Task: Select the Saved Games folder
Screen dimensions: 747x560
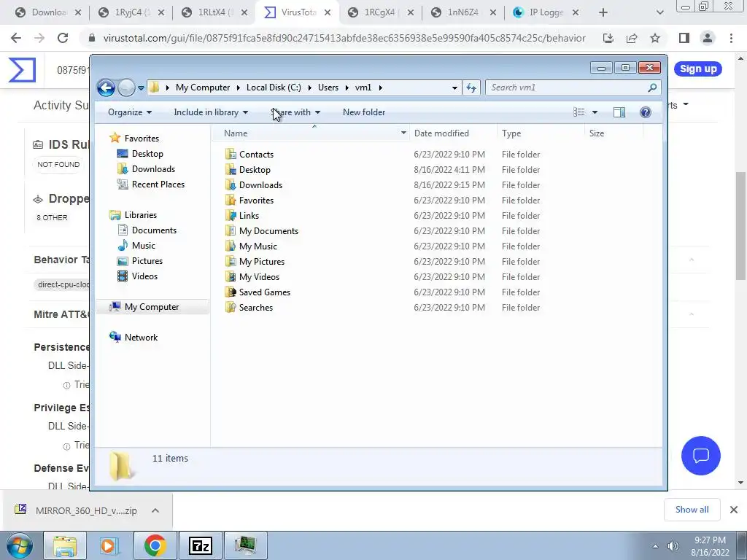Action: pyautogui.click(x=264, y=292)
